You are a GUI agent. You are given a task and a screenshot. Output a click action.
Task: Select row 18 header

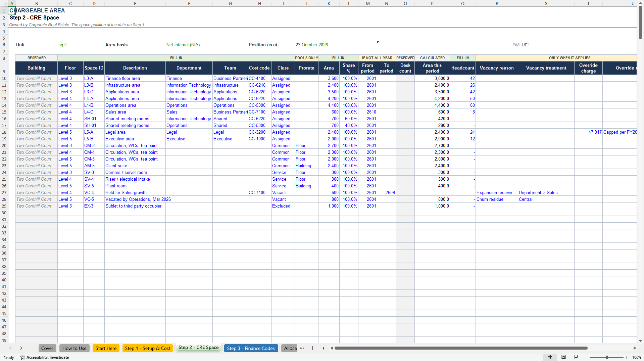coord(4,132)
